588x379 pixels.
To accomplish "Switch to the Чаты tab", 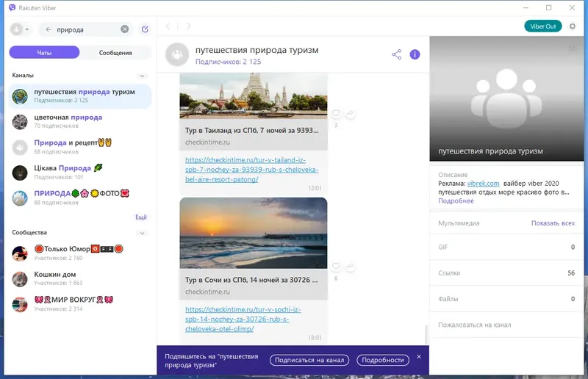I will 44,52.
